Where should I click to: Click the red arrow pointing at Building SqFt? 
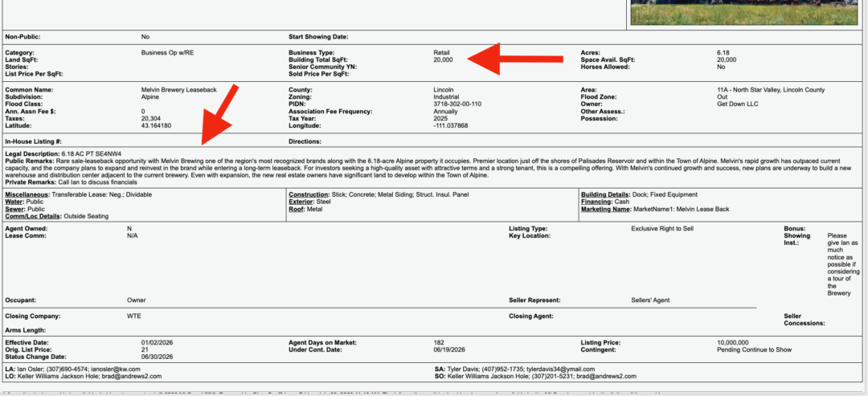pos(515,59)
